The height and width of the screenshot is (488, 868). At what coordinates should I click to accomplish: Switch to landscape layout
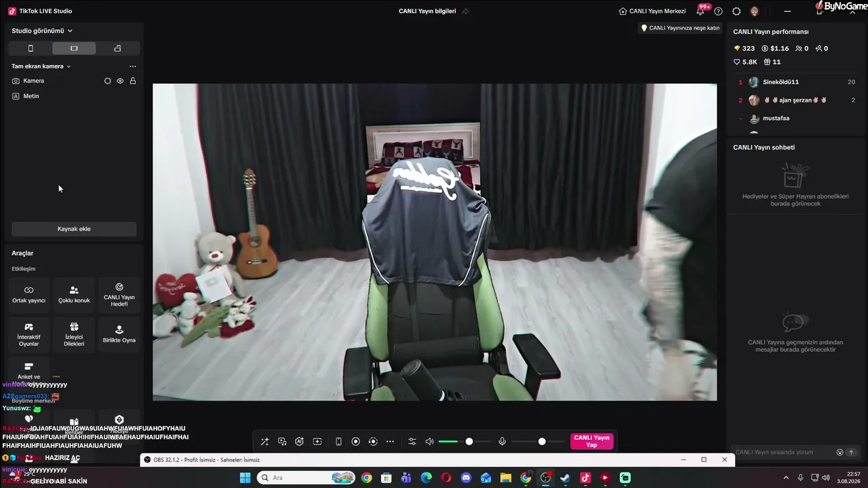[x=74, y=48]
